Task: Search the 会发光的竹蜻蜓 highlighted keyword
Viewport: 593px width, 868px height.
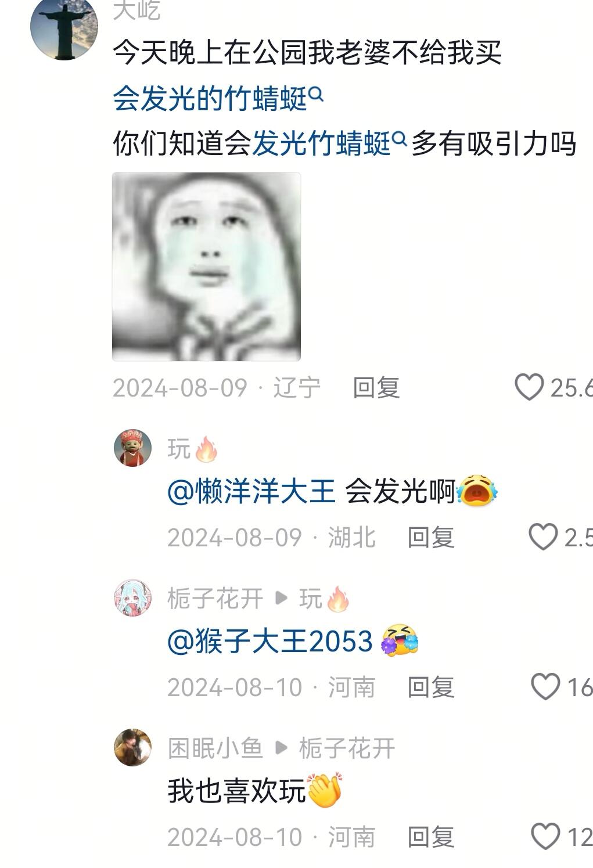Action: 210,99
